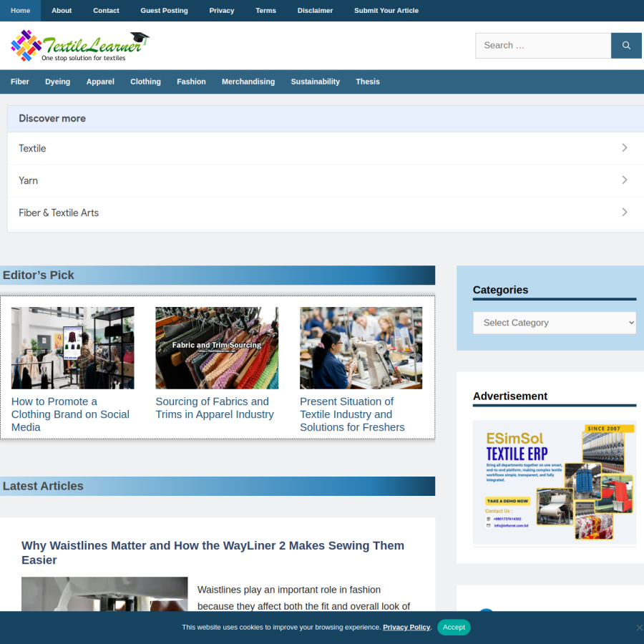The image size is (644, 644).
Task: Select the Dyeing category tab
Action: point(57,82)
